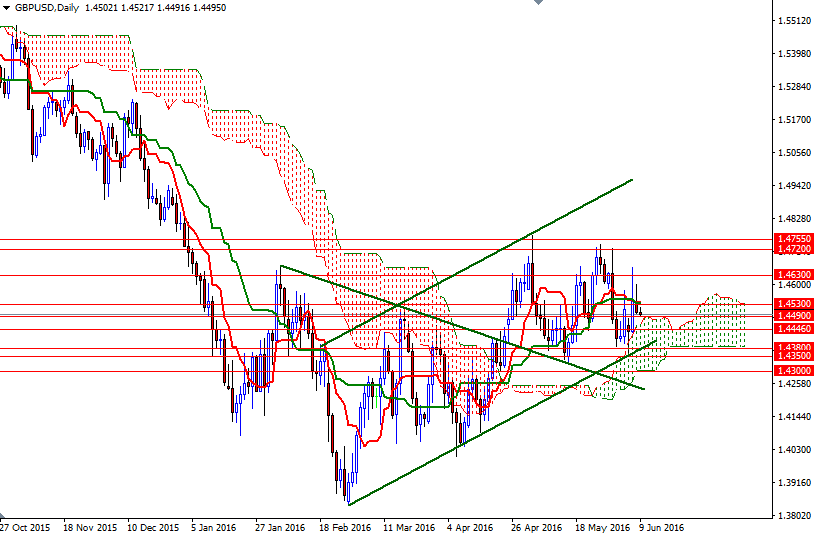Screen dimensions: 814x535
Task: Click the 18 Feb 2016 date label
Action: (x=345, y=526)
